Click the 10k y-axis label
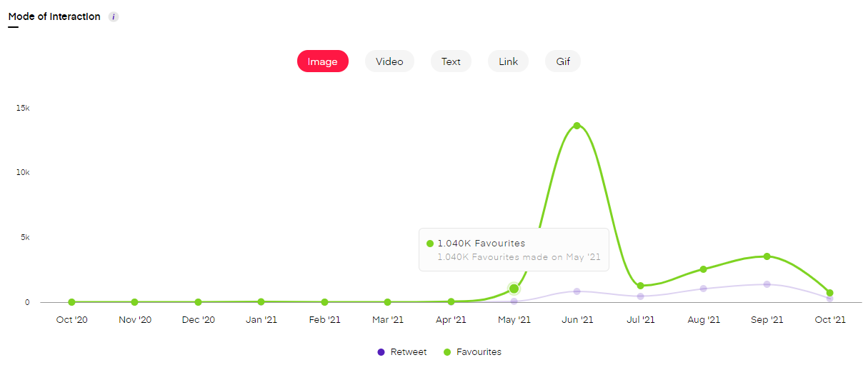This screenshot has width=868, height=365. coord(23,173)
